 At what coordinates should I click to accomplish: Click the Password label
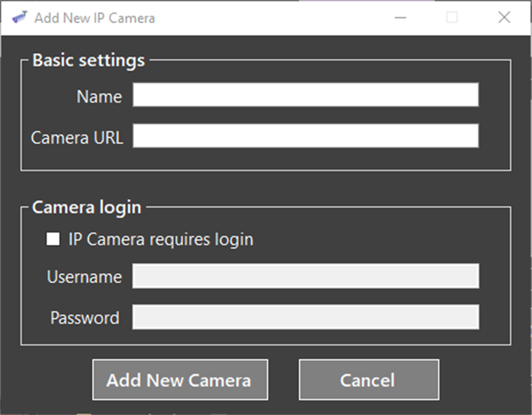pos(84,317)
